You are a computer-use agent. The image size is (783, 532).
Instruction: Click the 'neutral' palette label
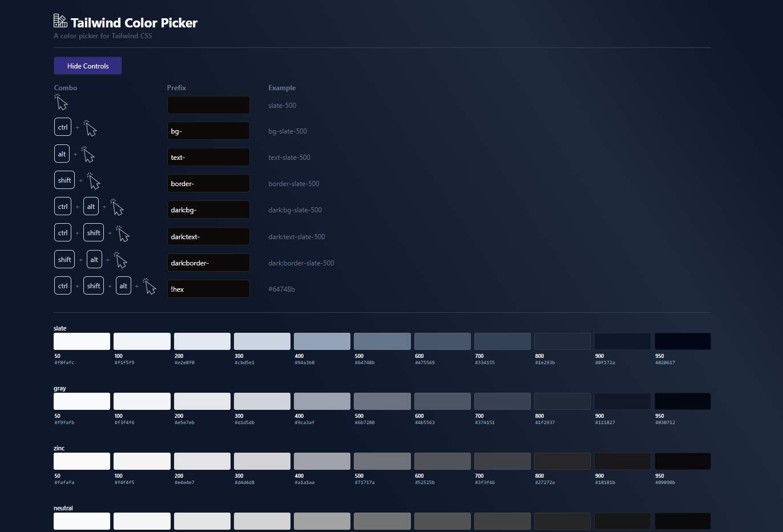coord(63,508)
